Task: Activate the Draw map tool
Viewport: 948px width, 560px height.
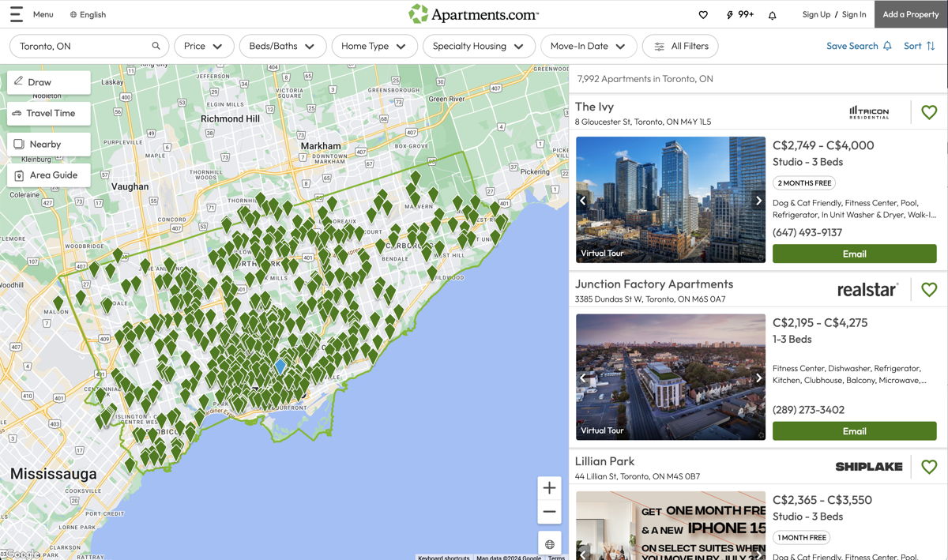Action: [49, 82]
